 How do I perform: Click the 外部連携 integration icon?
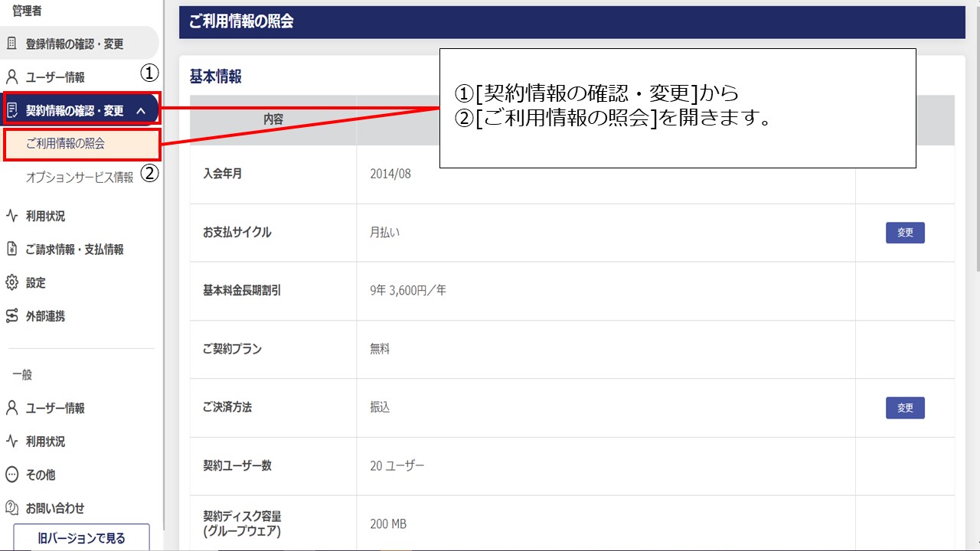coord(14,316)
